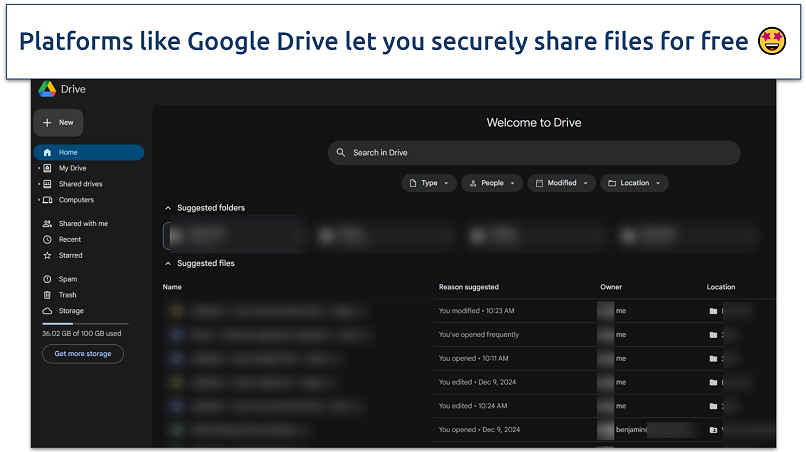Screen dimensions: 806x452
Task: Click the Google Drive logo icon
Action: [47, 89]
